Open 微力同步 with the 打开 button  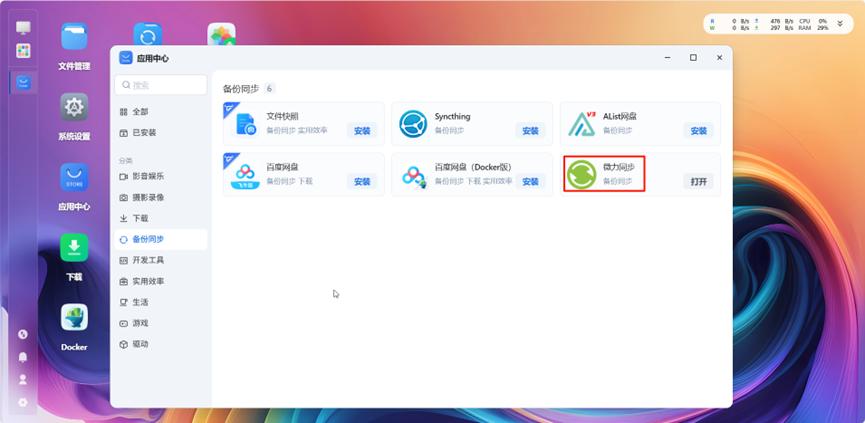[x=698, y=181]
